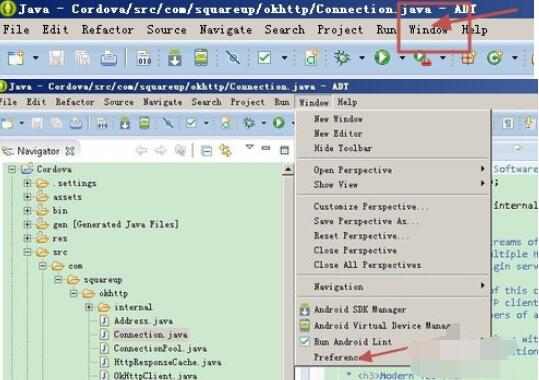The image size is (539, 380).
Task: Click the New Java Class icon in the enlarged top toolbar
Action: 494,58
